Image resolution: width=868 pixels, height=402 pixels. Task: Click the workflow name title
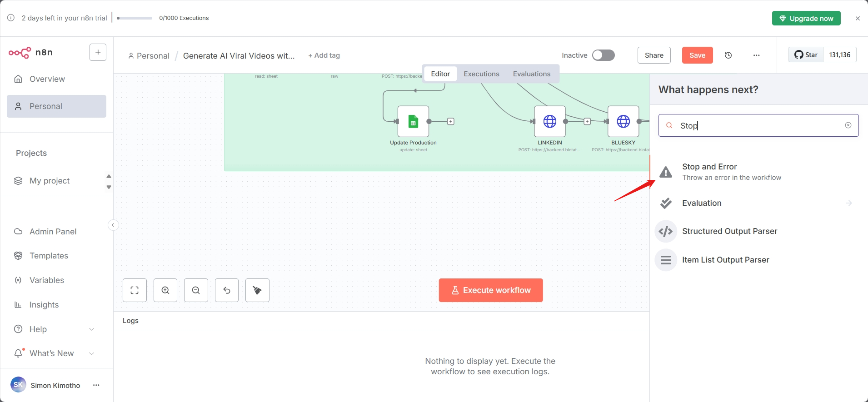239,55
